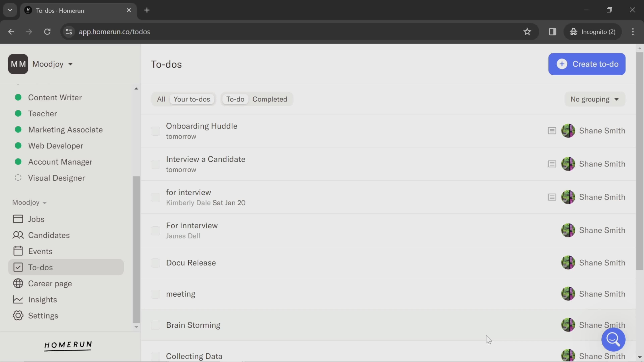
Task: Open the Career page globe icon
Action: tap(18, 283)
